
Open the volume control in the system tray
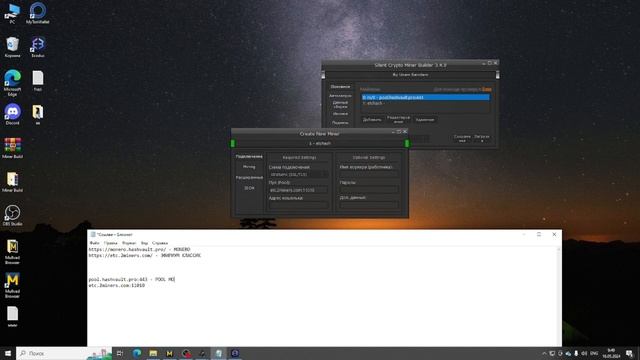[x=584, y=353]
